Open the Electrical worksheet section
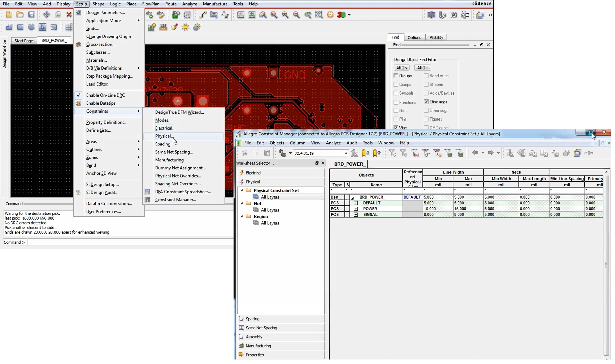 pyautogui.click(x=281, y=173)
